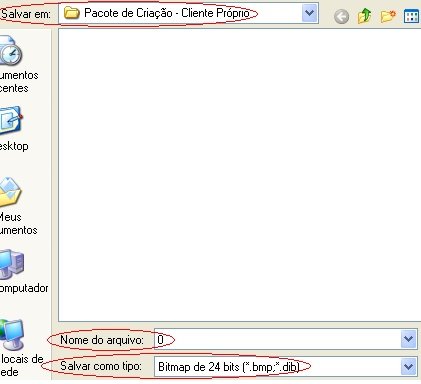Click the Nome do arquivo label
Viewport: 421px width, 384px height.
click(102, 340)
